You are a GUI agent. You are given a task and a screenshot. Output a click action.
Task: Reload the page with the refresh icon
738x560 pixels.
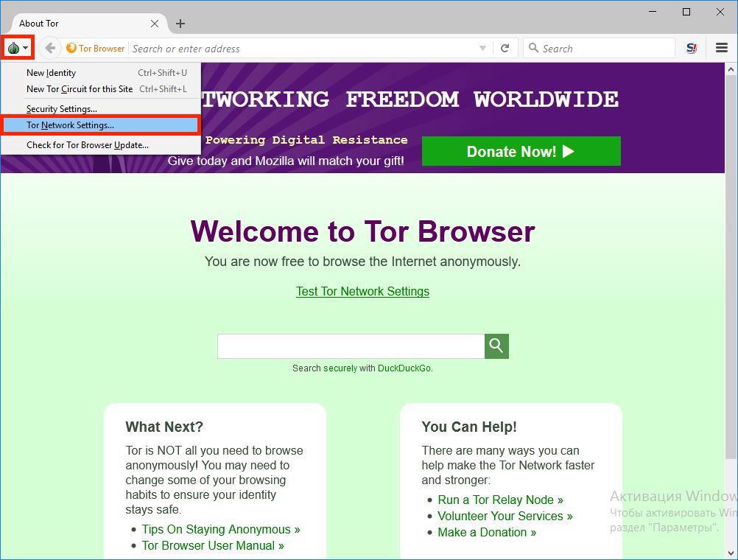[x=505, y=48]
